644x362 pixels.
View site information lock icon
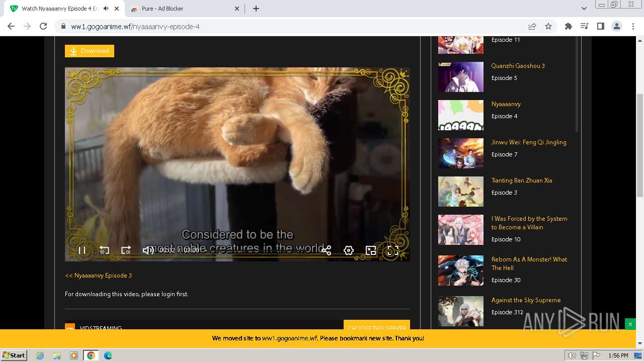(x=63, y=27)
